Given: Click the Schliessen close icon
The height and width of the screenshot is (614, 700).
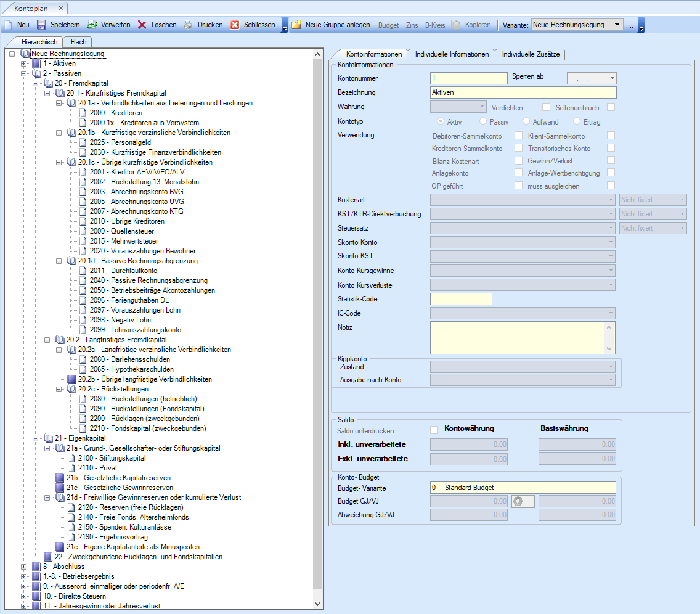Looking at the screenshot, I should [235, 25].
